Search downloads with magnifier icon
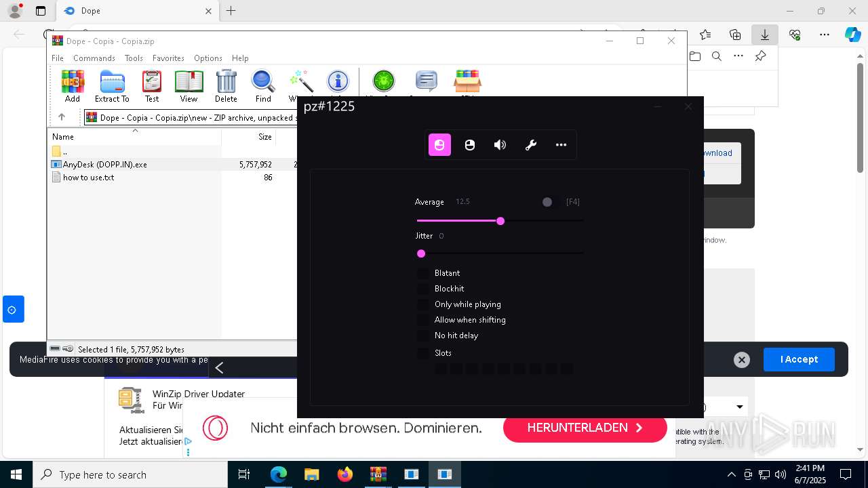Viewport: 868px width, 488px height. (717, 56)
